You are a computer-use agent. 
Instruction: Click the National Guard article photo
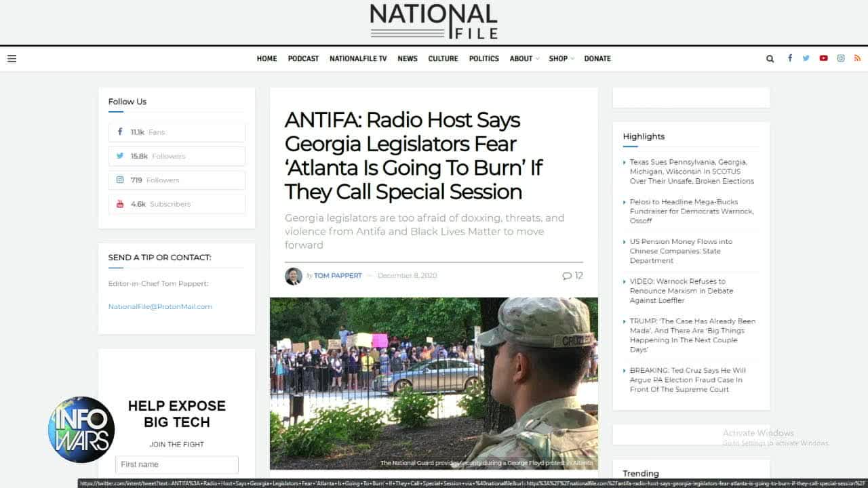point(434,384)
